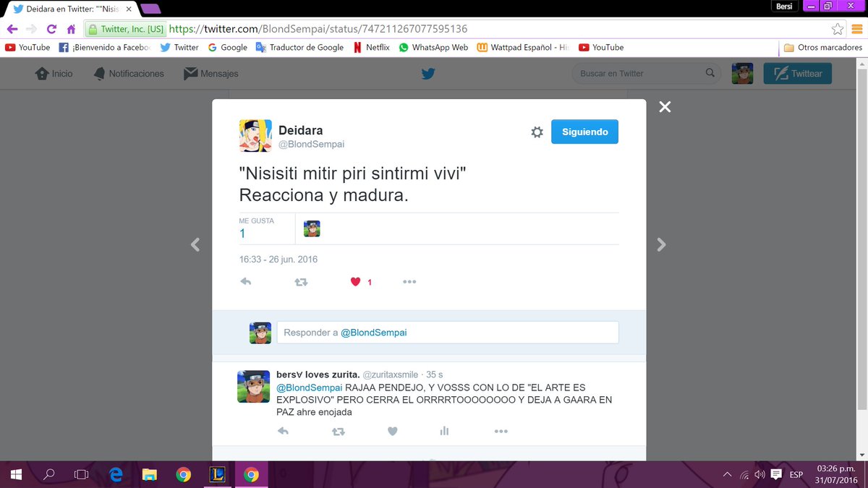The height and width of the screenshot is (488, 868).
Task: Click the Responder a @BlondSempai reply box
Action: [x=448, y=333]
